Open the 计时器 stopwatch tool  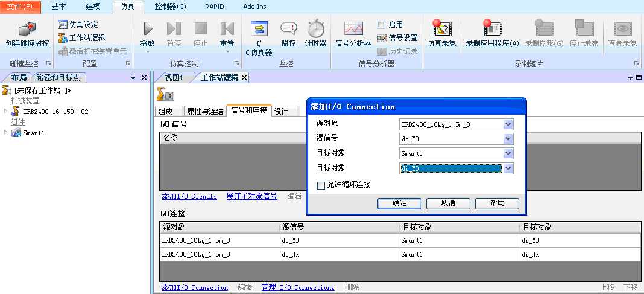pos(316,29)
